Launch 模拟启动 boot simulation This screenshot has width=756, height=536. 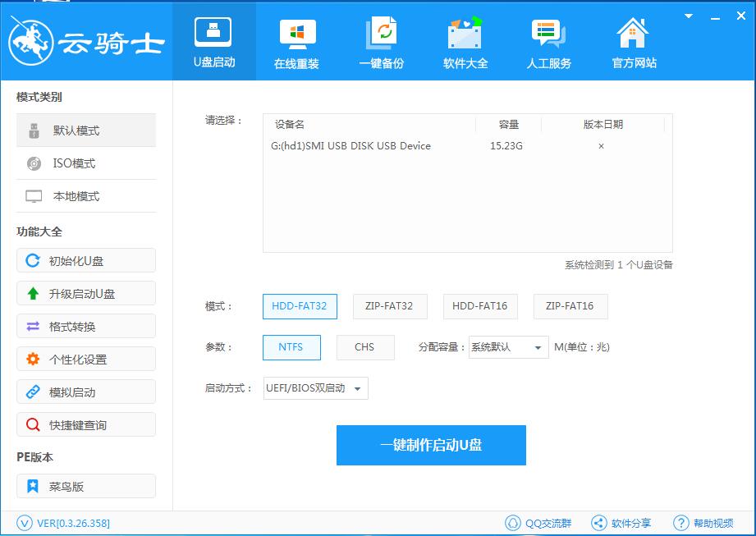[x=85, y=392]
